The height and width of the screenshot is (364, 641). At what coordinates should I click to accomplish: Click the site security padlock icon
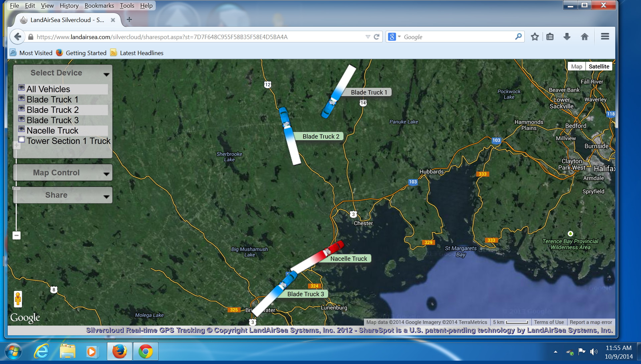pos(30,37)
